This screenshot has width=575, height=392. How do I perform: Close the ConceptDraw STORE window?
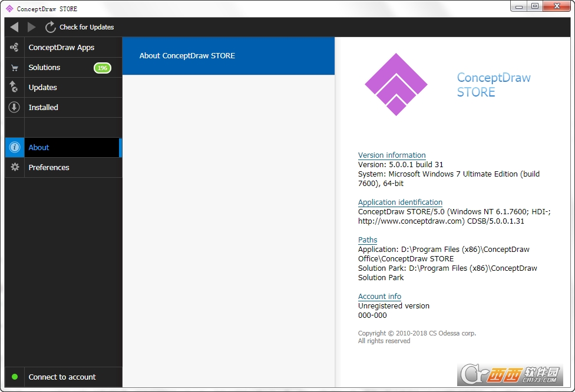(x=557, y=6)
